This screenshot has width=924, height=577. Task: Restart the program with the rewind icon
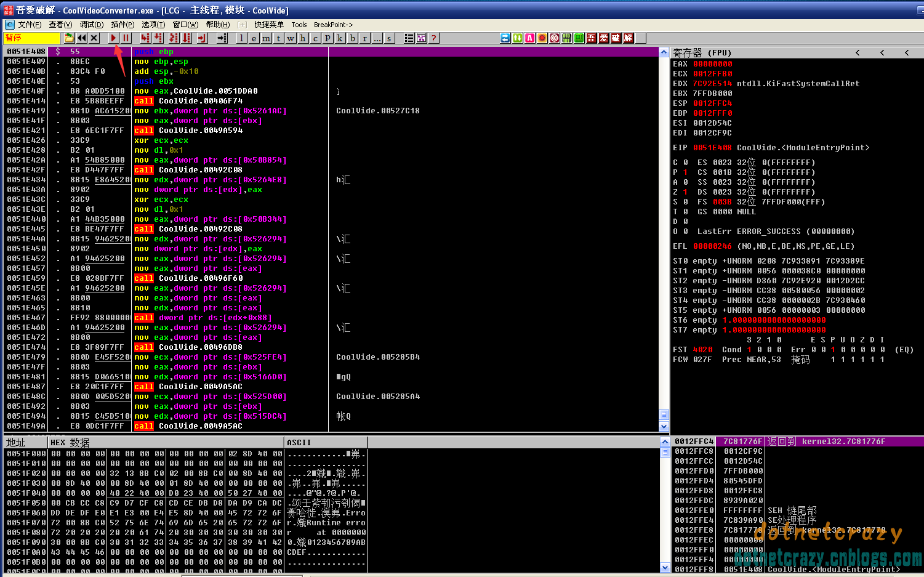point(82,38)
